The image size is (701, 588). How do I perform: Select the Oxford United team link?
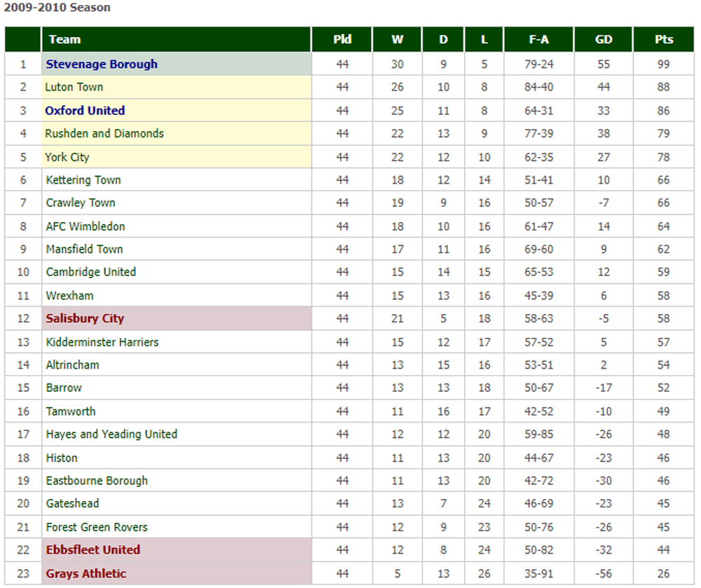pos(85,110)
